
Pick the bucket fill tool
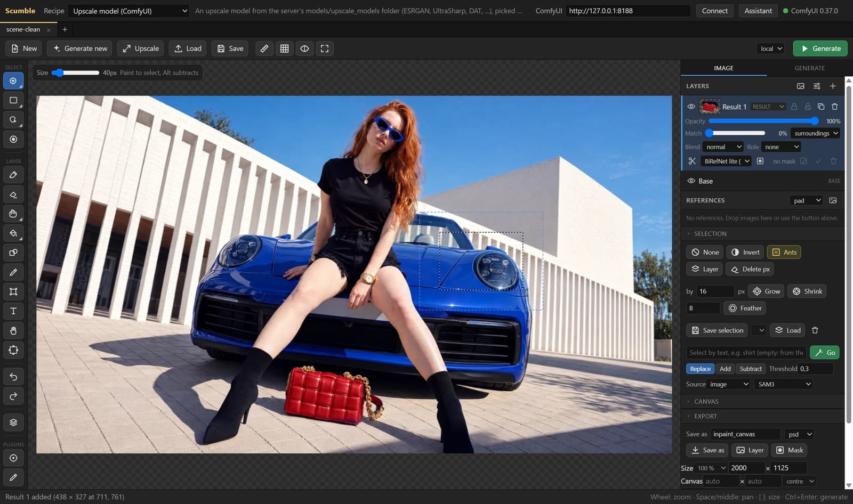coord(13,233)
